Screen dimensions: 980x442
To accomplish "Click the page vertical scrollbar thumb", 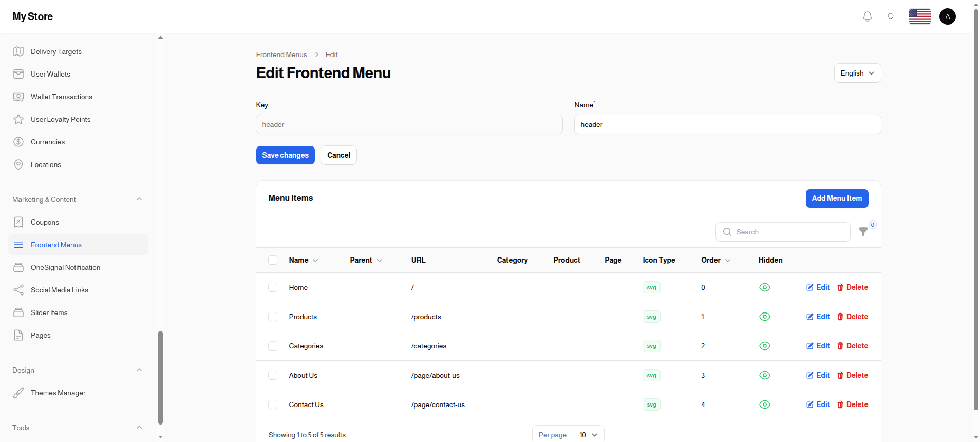I will (x=976, y=209).
